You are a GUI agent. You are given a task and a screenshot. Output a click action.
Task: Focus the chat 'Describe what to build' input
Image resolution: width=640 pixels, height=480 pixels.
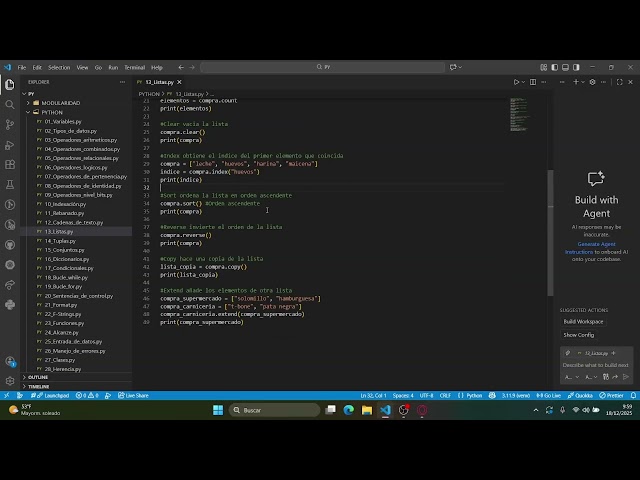tap(596, 365)
